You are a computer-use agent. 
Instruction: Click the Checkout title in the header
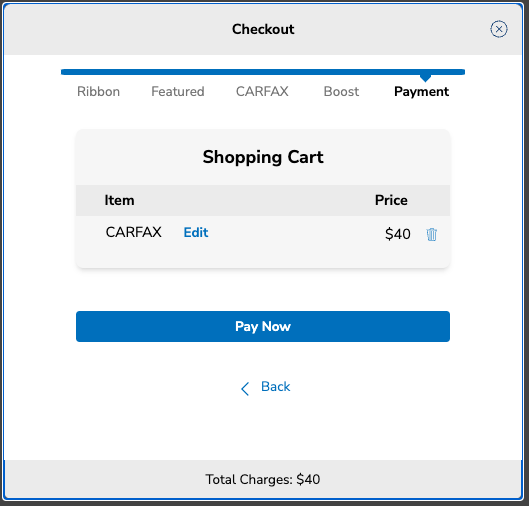tap(263, 29)
